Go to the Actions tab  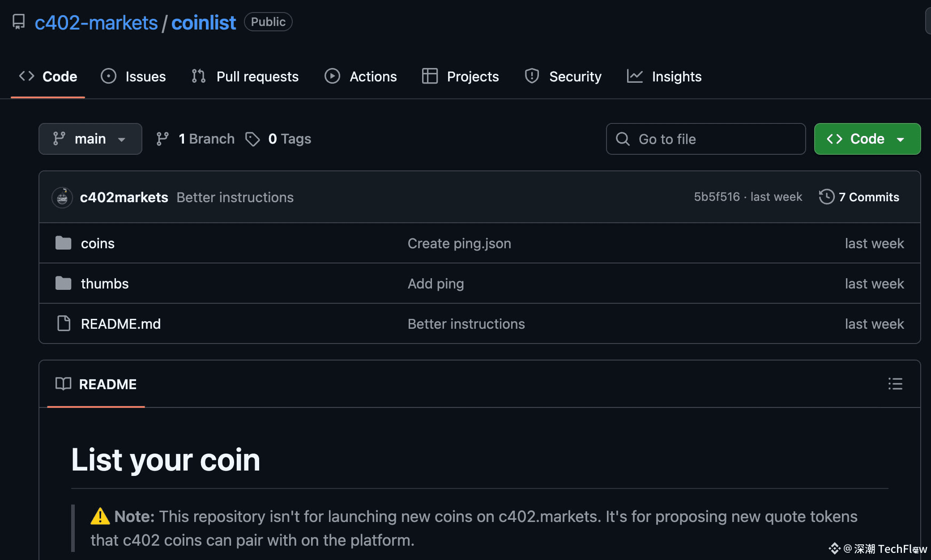click(361, 76)
